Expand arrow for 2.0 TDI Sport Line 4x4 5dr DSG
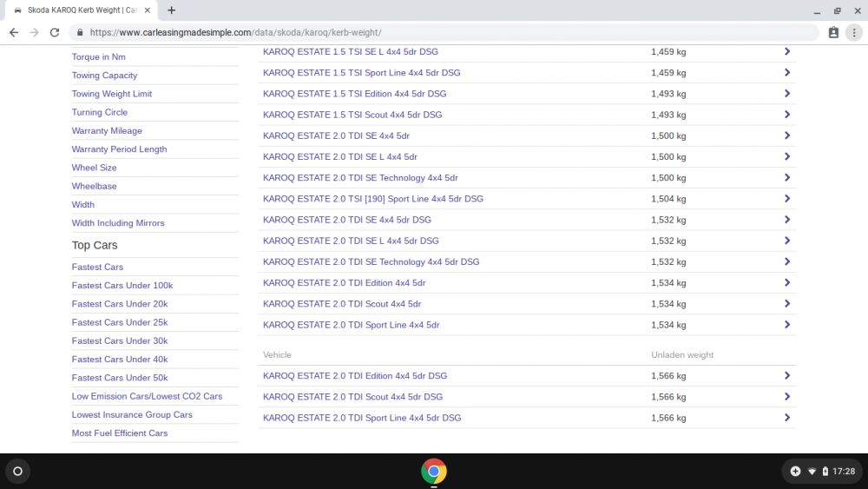 pyautogui.click(x=787, y=418)
